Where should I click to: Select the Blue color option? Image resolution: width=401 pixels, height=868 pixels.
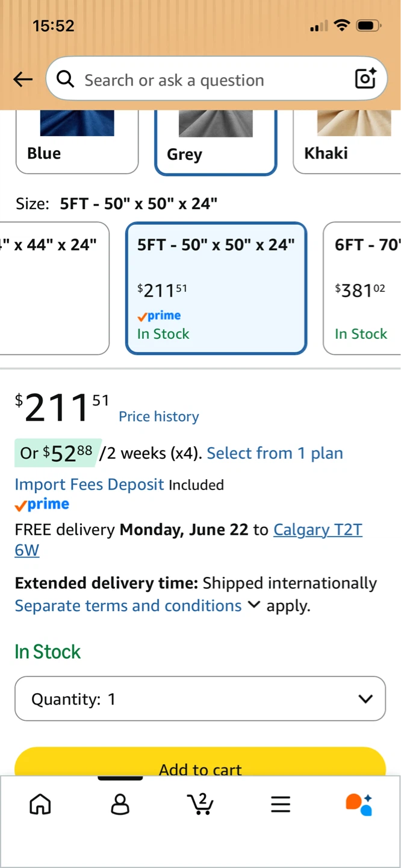pyautogui.click(x=77, y=142)
